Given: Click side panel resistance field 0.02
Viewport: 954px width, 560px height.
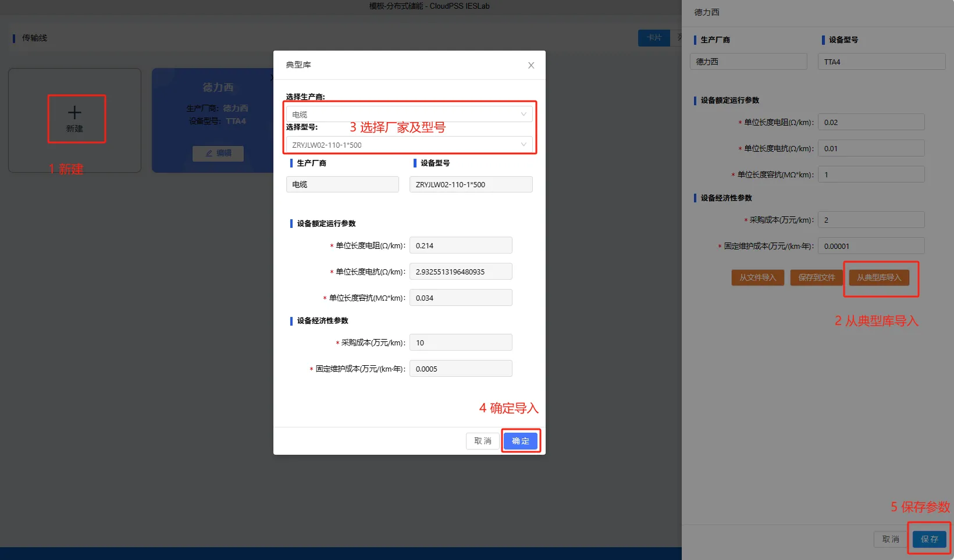Looking at the screenshot, I should click(x=871, y=122).
